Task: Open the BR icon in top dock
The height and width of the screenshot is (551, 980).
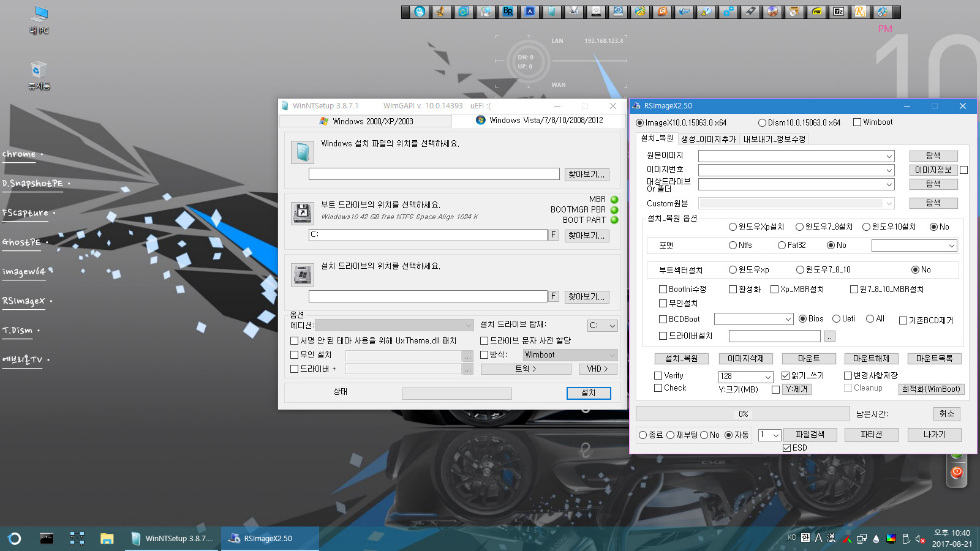Action: (508, 12)
